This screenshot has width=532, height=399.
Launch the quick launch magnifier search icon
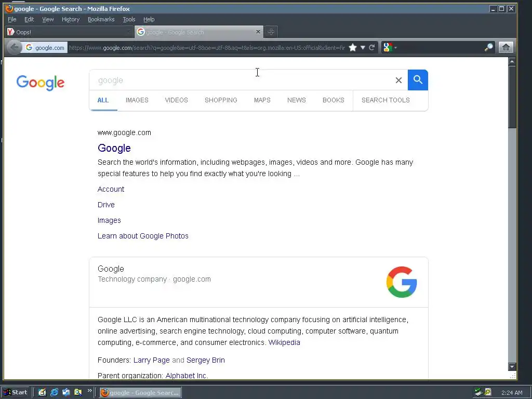click(78, 392)
